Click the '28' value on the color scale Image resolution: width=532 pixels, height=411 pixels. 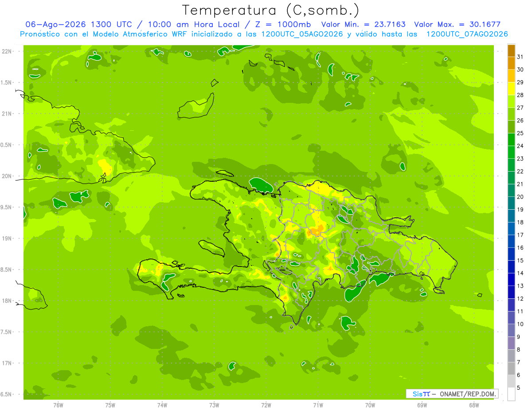point(520,95)
